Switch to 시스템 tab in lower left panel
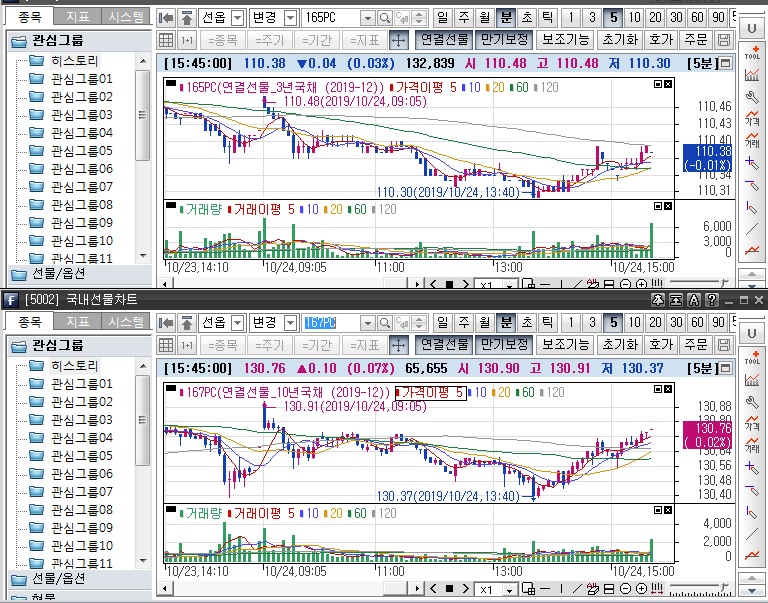Screen dimensions: 768x603 pyautogui.click(x=125, y=322)
